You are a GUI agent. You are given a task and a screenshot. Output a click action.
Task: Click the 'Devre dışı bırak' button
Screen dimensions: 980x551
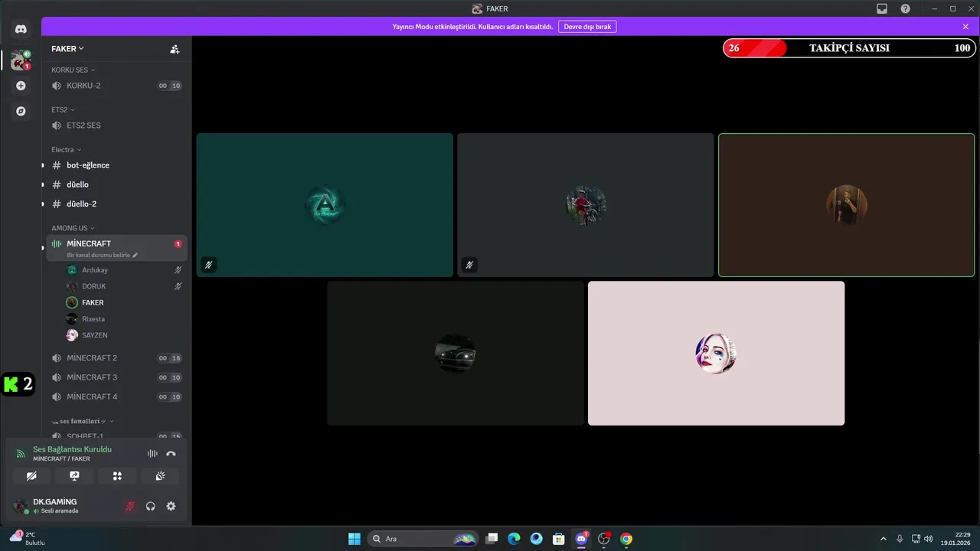pos(587,26)
